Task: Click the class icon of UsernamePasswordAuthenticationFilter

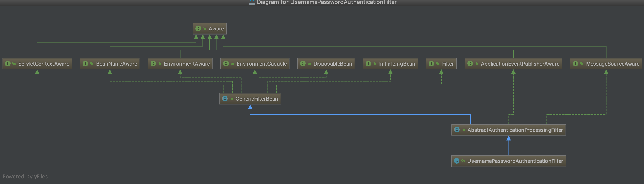Action: 456,161
